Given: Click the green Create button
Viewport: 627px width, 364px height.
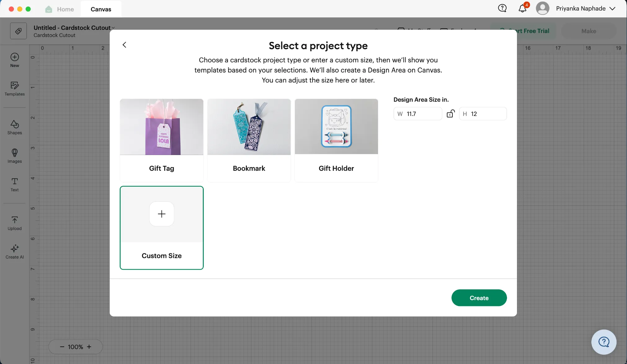Looking at the screenshot, I should [479, 298].
